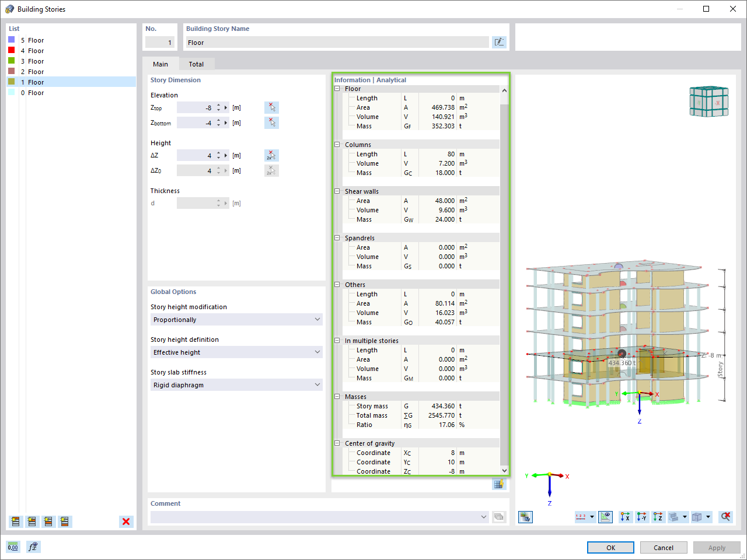747x560 pixels.
Task: Dismiss the dialog with Cancel button
Action: (664, 547)
